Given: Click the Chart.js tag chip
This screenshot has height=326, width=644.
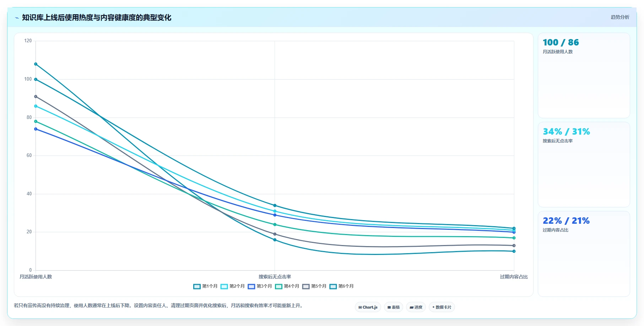Looking at the screenshot, I should point(368,307).
